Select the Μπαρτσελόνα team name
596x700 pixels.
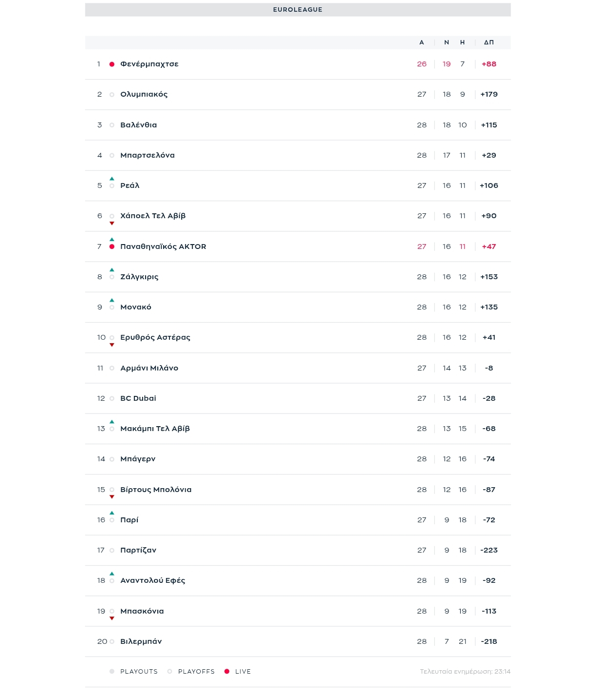[x=147, y=155]
